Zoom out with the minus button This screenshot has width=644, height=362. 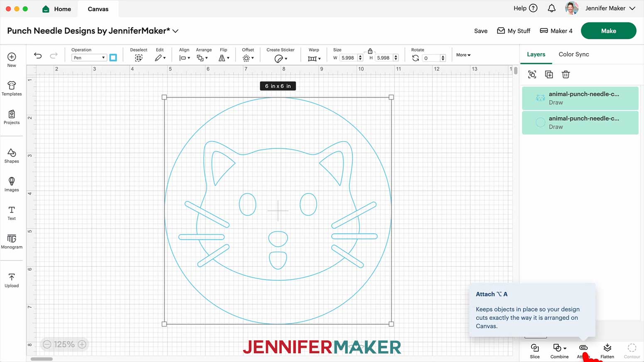[47, 344]
